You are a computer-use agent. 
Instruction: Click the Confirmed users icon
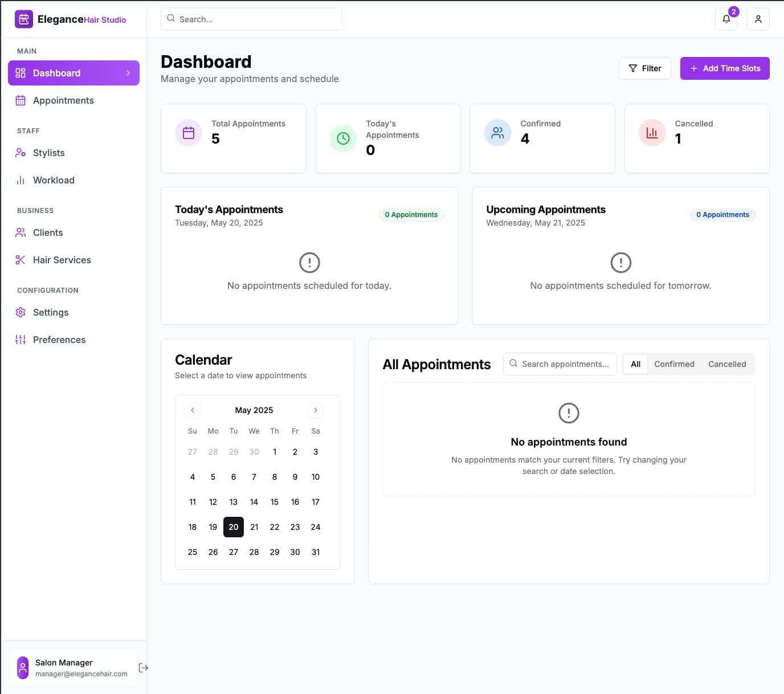(x=497, y=133)
